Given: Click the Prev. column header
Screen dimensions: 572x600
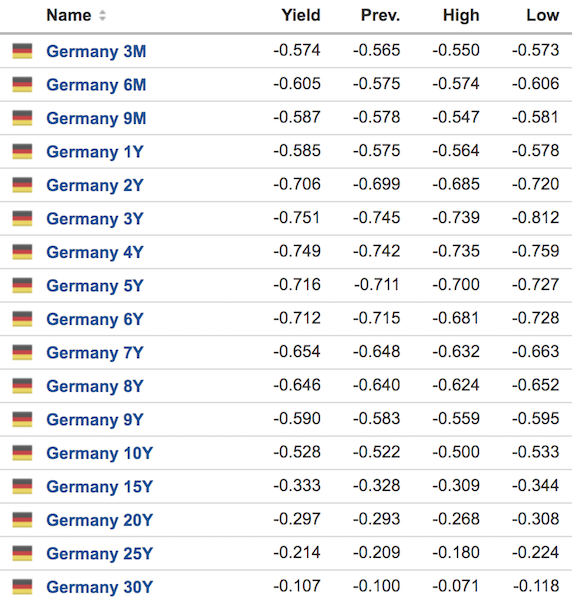Looking at the screenshot, I should (x=380, y=15).
